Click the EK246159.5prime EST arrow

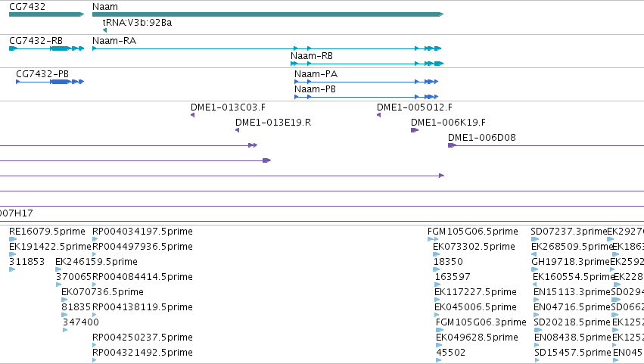[x=58, y=269]
